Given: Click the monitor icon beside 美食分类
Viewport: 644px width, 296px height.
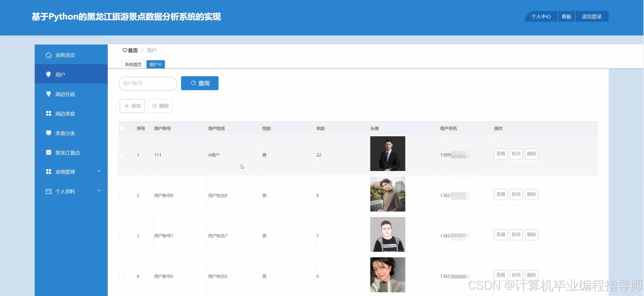Looking at the screenshot, I should pos(49,133).
